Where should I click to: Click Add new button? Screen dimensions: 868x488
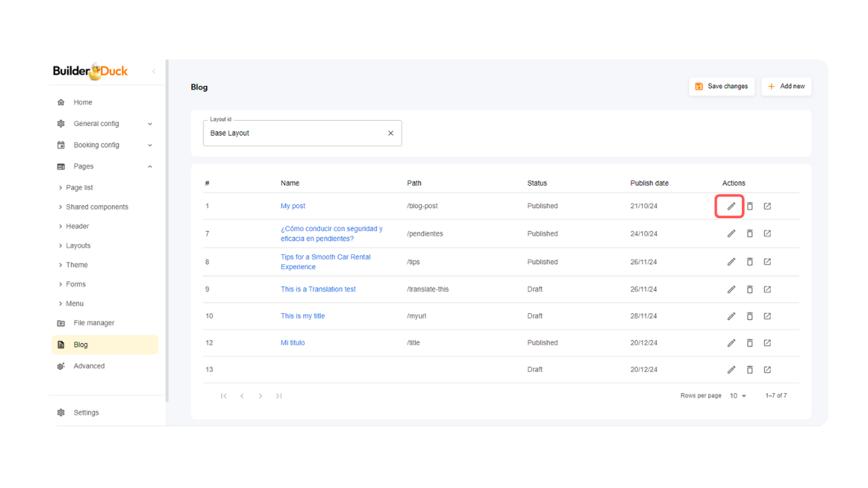[786, 87]
